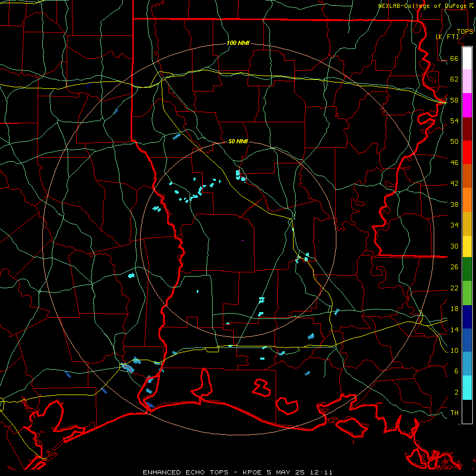Select the dark green 30 kft legend swatch

[x=467, y=269]
